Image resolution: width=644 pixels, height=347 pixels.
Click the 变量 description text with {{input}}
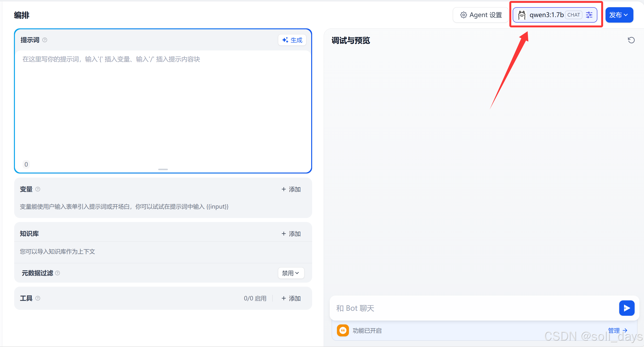pos(124,207)
